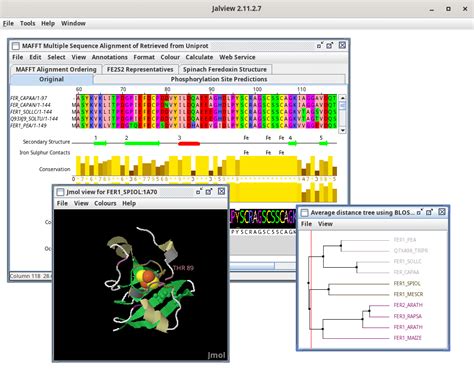Open the tree window View menu
The height and width of the screenshot is (379, 474).
325,224
